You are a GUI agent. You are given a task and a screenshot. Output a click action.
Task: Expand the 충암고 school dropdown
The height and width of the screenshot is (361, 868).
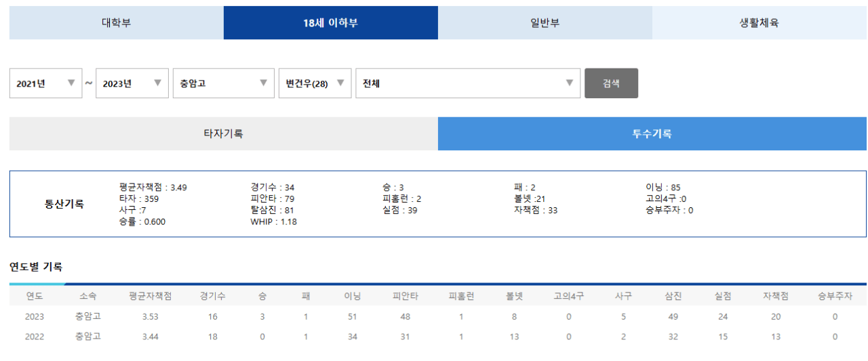click(224, 83)
